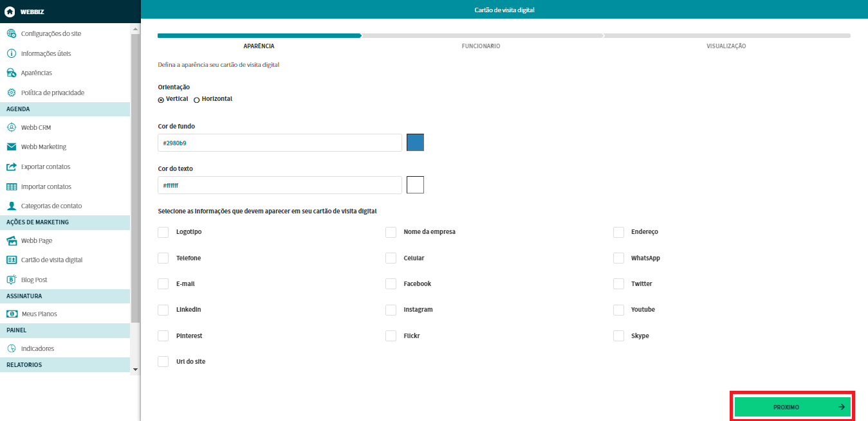
Task: Go to the FUNCIONARIO step tab
Action: pyautogui.click(x=481, y=46)
